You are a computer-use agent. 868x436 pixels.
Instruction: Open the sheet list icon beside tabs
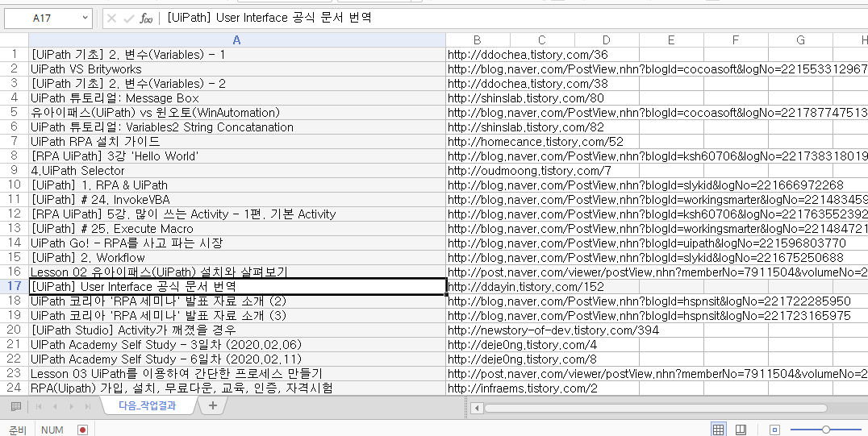point(15,407)
